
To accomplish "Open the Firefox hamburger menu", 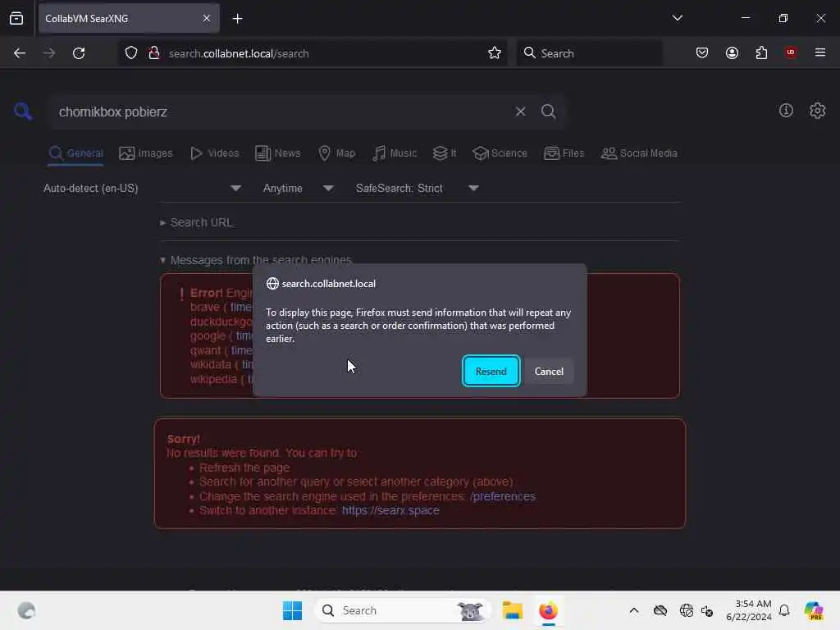I will tap(820, 52).
